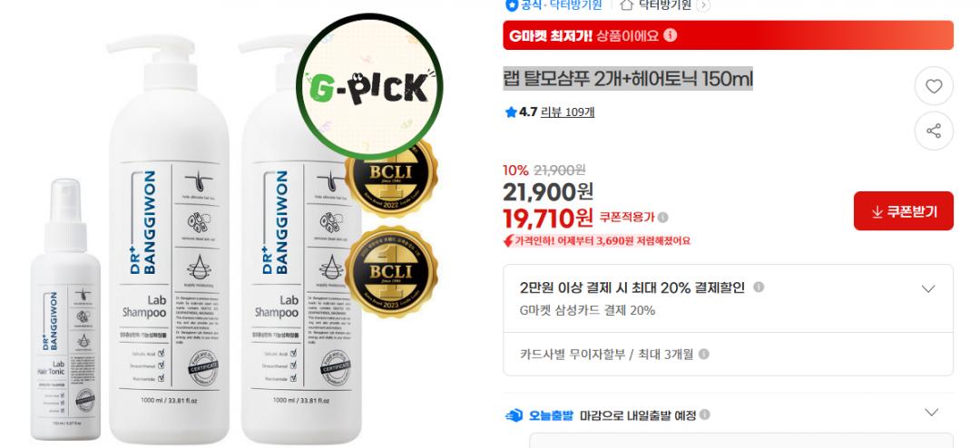Click info icon beside G마켓 최저가 banner
Screen dimensions: 980x448
[670, 35]
